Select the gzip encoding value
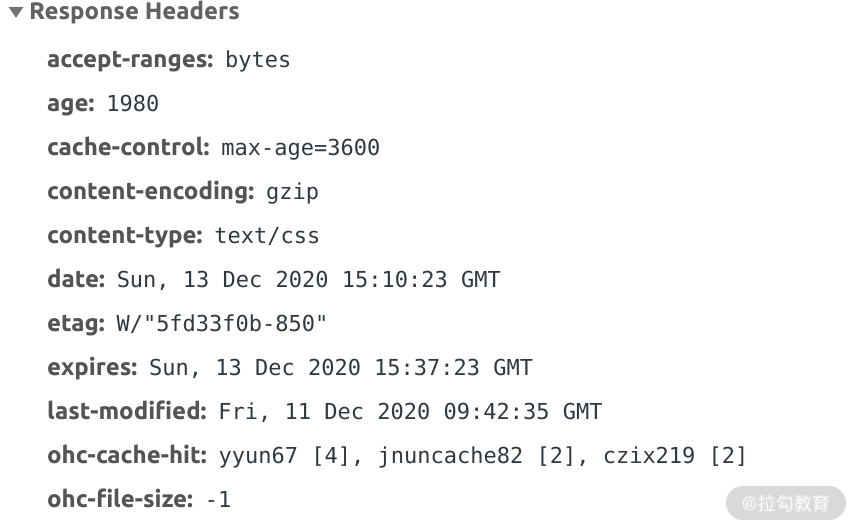 click(x=292, y=192)
